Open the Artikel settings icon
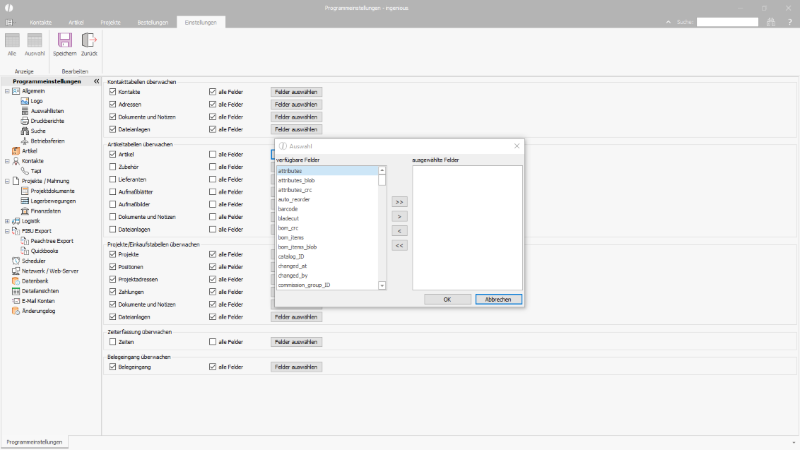The height and width of the screenshot is (450, 800). pyautogui.click(x=16, y=151)
